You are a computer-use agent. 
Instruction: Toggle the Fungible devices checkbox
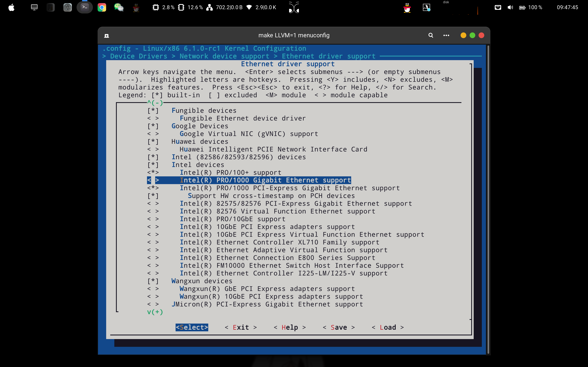click(x=153, y=111)
